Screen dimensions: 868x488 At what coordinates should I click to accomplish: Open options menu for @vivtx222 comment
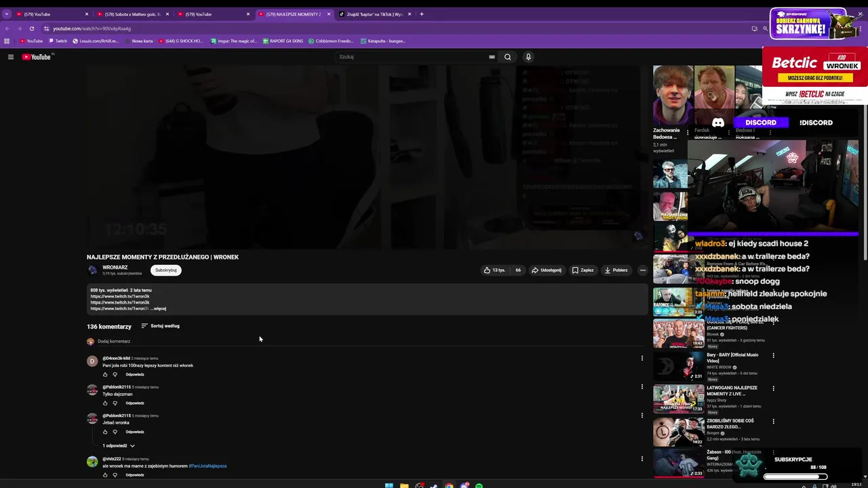642,459
